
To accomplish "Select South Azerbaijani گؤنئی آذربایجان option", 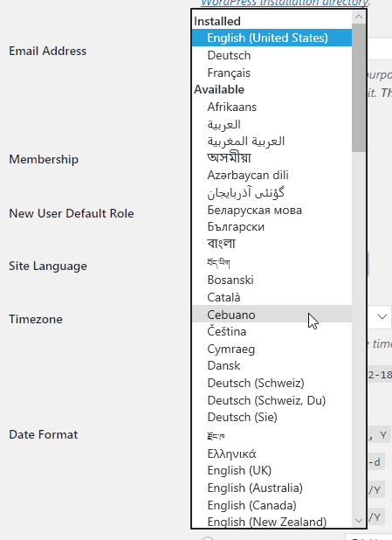I will click(272, 193).
